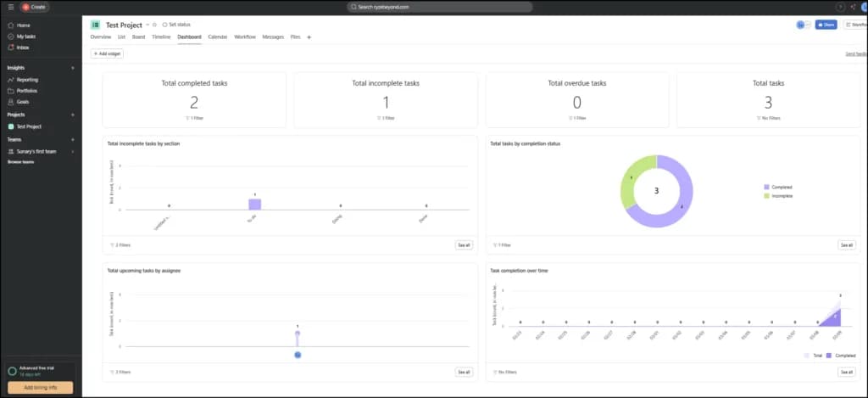The image size is (868, 398).
Task: Click See all in incomplete tasks by section widget
Action: pos(464,245)
